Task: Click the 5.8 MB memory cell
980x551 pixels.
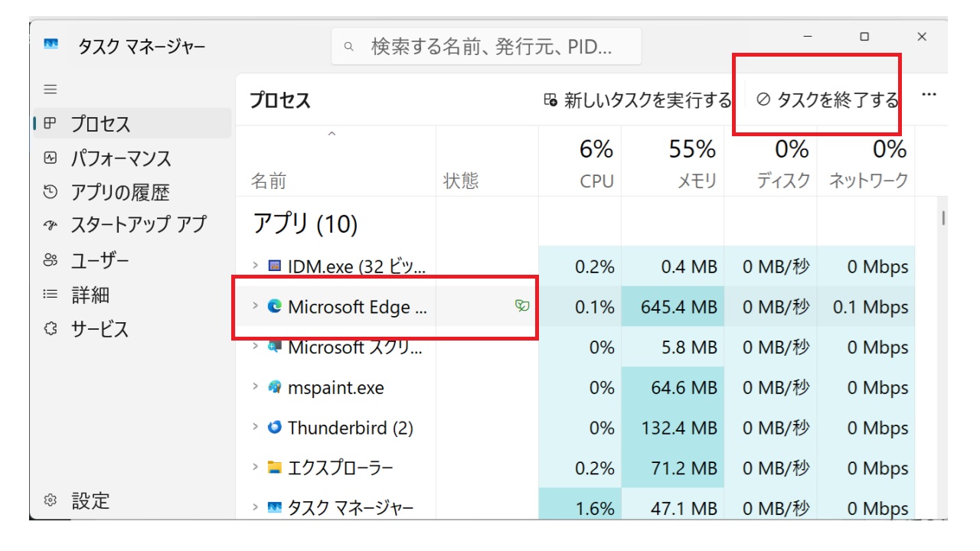Action: click(673, 347)
